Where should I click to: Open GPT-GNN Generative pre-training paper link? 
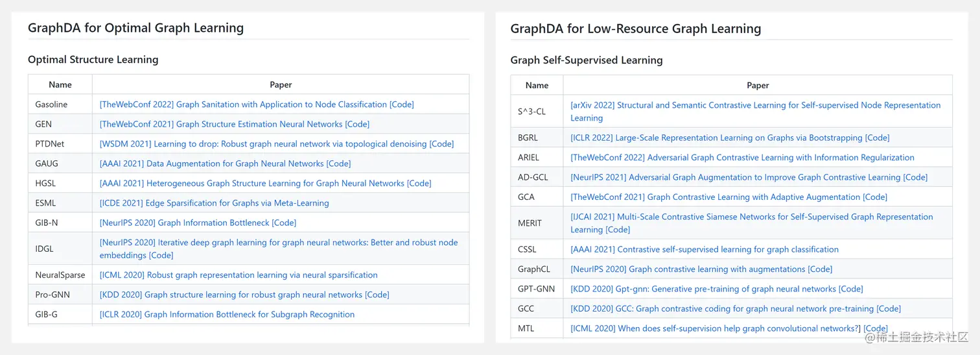pyautogui.click(x=703, y=289)
